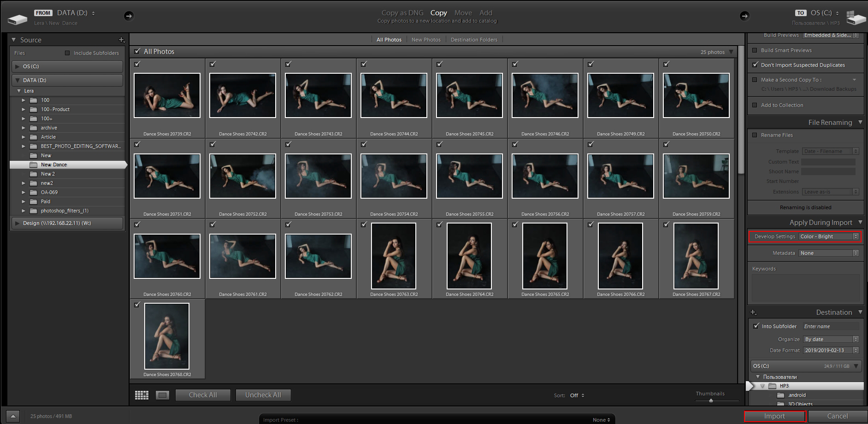Toggle Include Subfolders in the Source panel
Image resolution: width=868 pixels, height=424 pixels.
click(x=66, y=53)
